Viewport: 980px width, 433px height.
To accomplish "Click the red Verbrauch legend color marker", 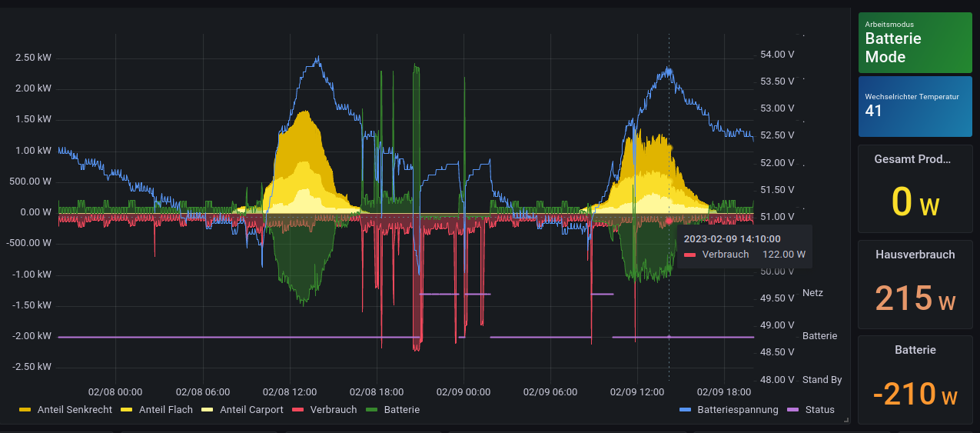I will [x=298, y=410].
